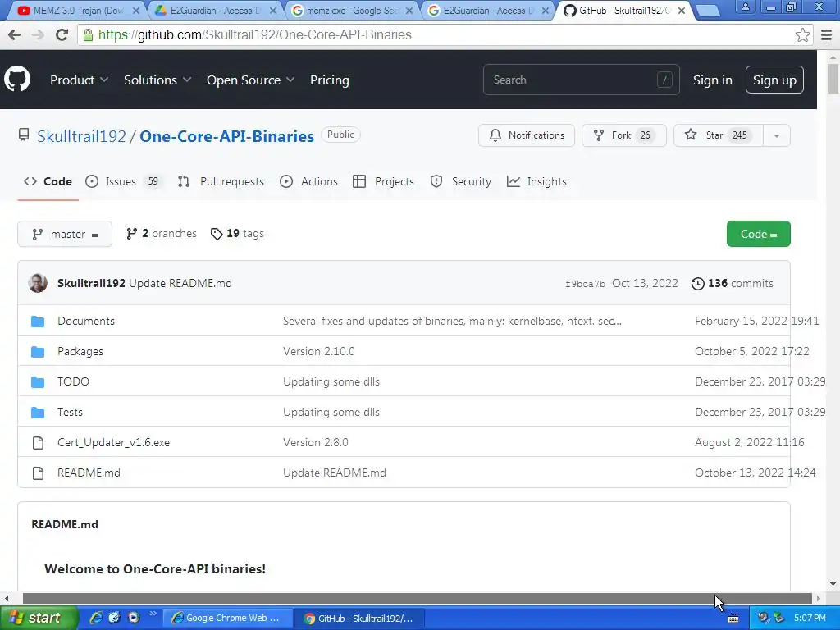
Task: Switch to the Code tab
Action: click(x=48, y=181)
